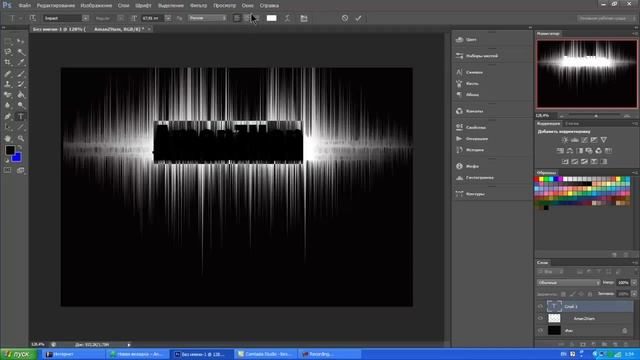Select the Eyedropper tool

(x=20, y=62)
